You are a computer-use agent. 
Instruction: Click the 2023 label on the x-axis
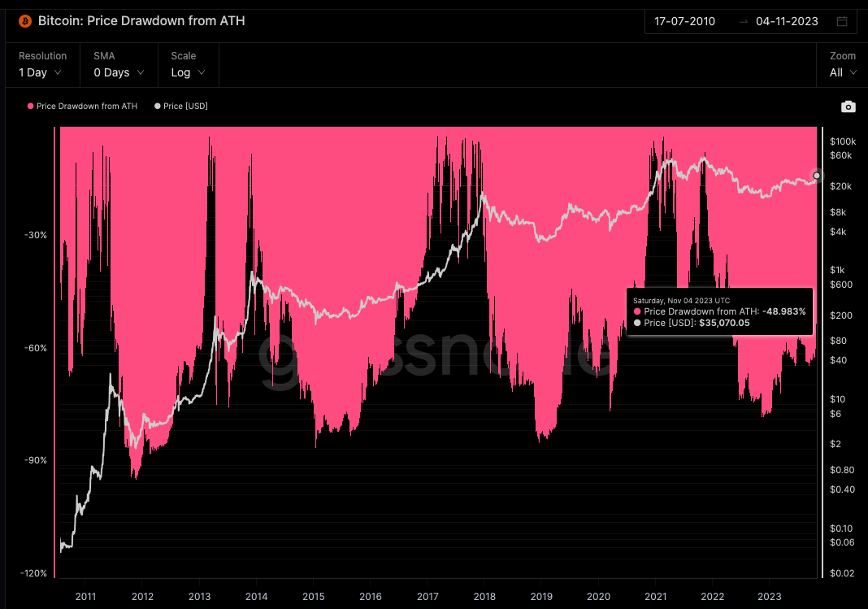(770, 597)
